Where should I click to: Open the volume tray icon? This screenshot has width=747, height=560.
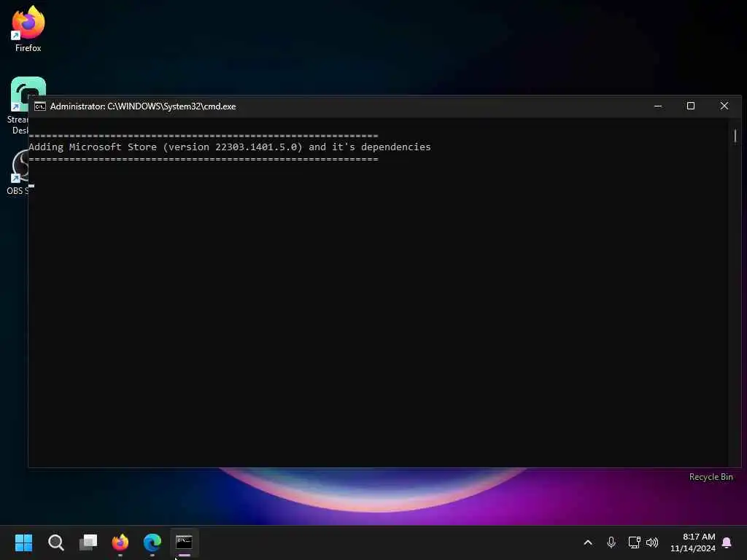(x=652, y=542)
